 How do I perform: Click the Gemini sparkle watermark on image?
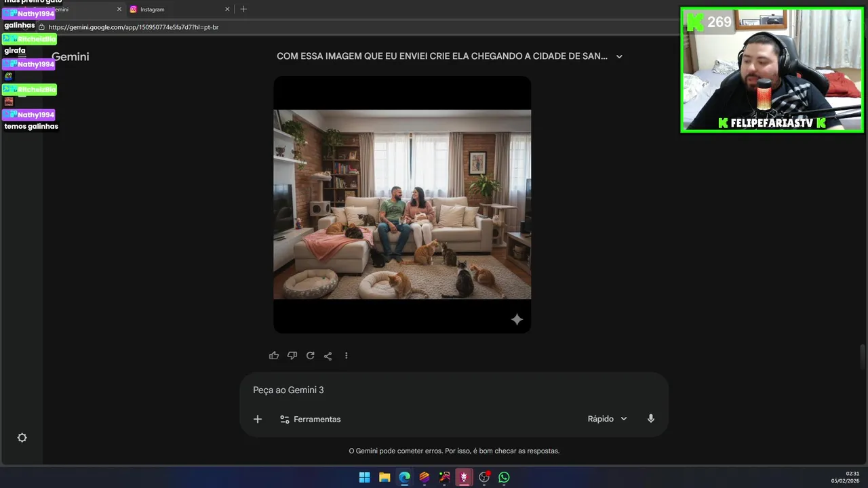tap(517, 319)
